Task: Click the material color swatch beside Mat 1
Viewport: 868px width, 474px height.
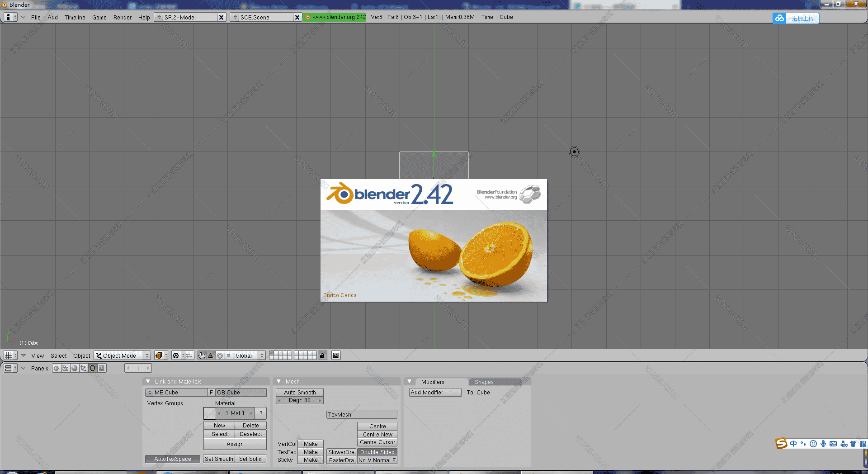Action: click(210, 413)
